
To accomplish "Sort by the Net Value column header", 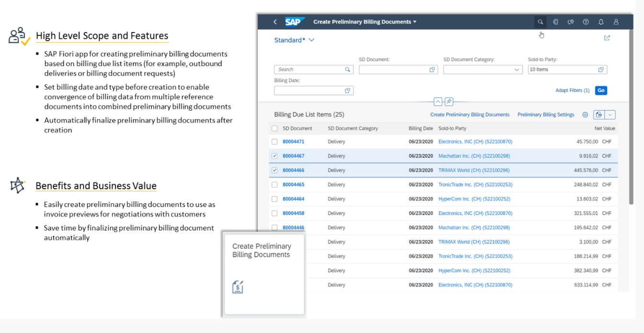I will 605,128.
